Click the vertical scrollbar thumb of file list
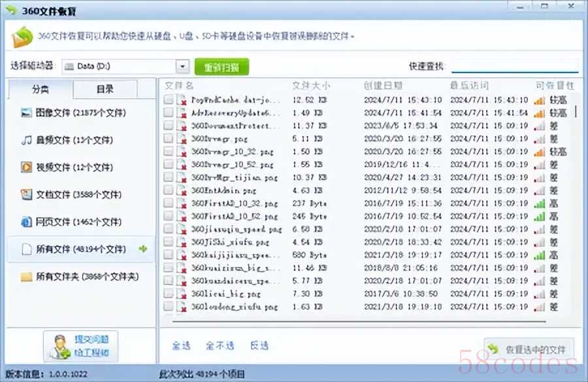The height and width of the screenshot is (382, 588). pyautogui.click(x=576, y=112)
